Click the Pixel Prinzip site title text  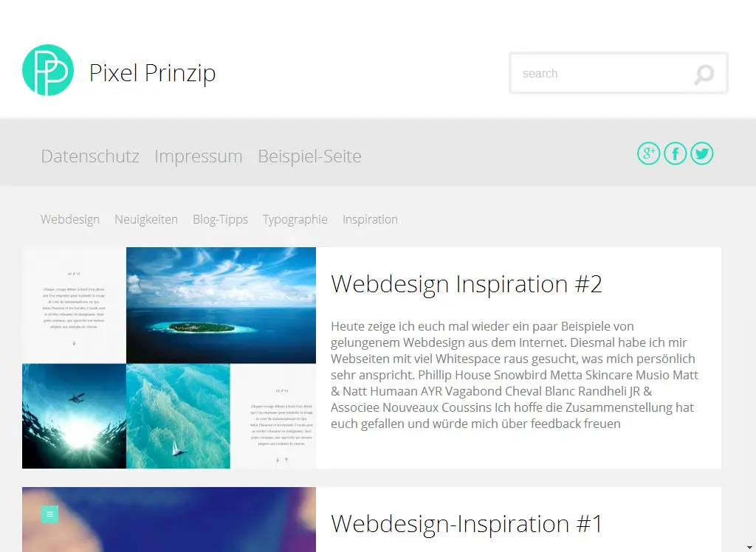tap(152, 73)
